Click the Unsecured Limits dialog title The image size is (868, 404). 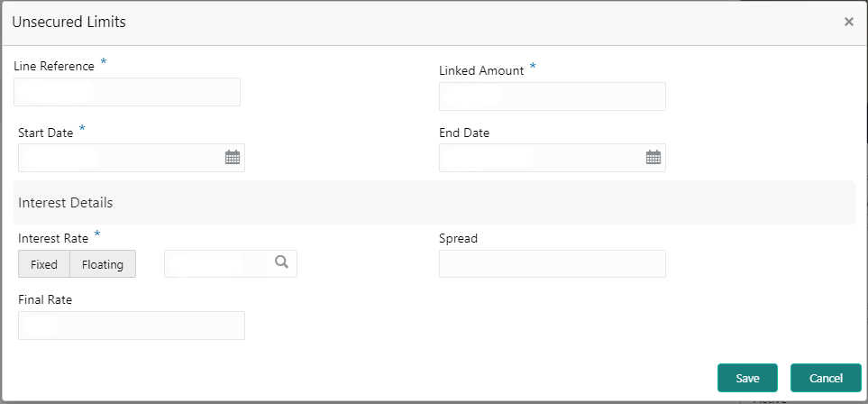[69, 23]
